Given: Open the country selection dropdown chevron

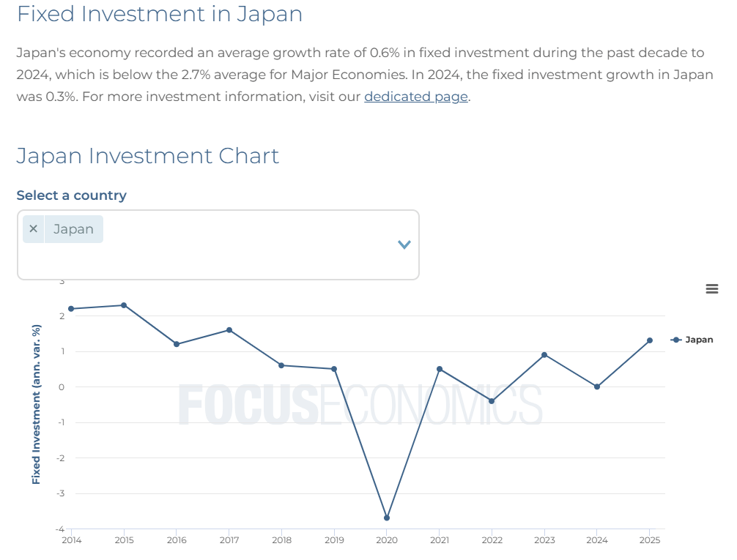Looking at the screenshot, I should pos(404,244).
